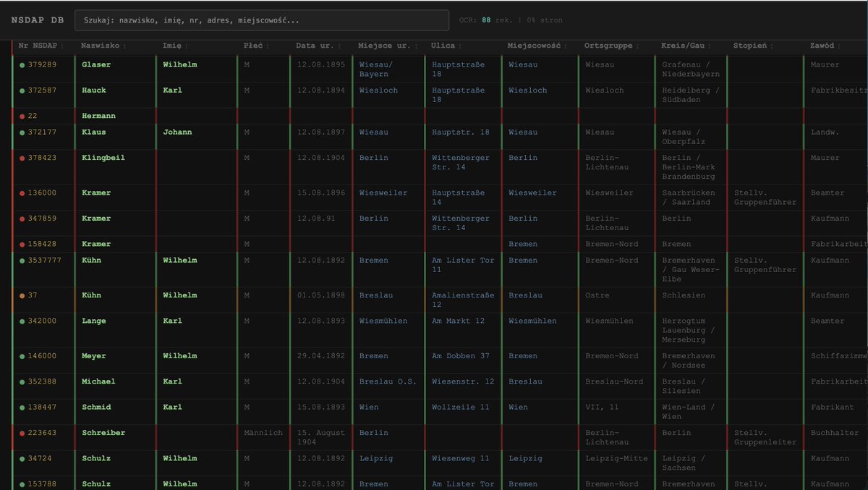Sort by the Kreis/Gau column header
The height and width of the screenshot is (490, 868).
pyautogui.click(x=685, y=46)
